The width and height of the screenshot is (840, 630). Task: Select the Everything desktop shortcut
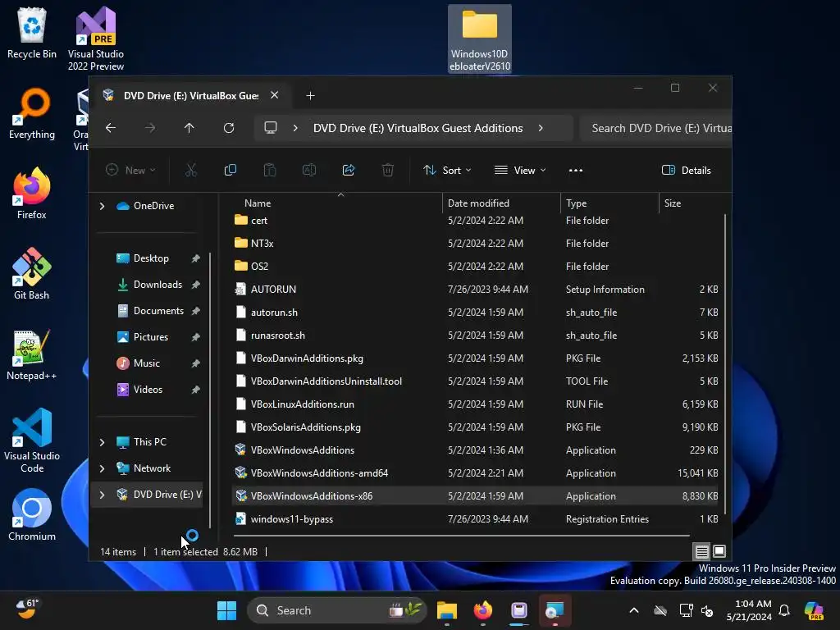(x=32, y=113)
